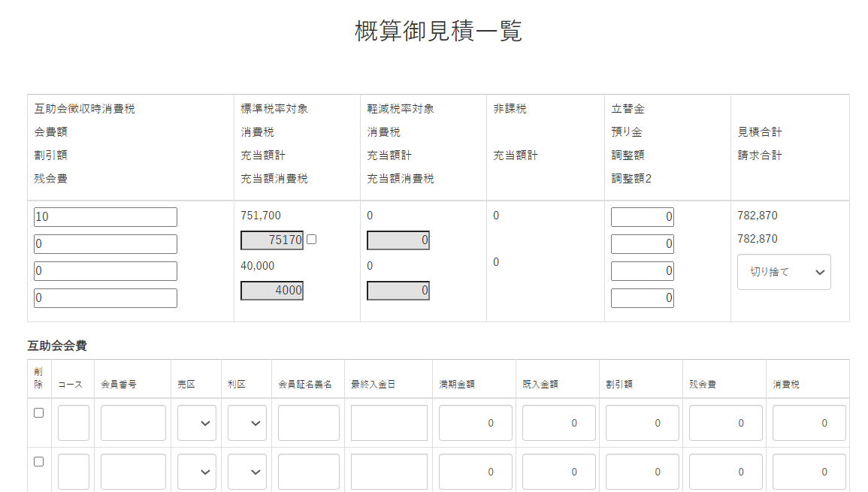Expand the 売区 dropdown in first row
Viewport: 868px width, 492px height.
point(197,424)
